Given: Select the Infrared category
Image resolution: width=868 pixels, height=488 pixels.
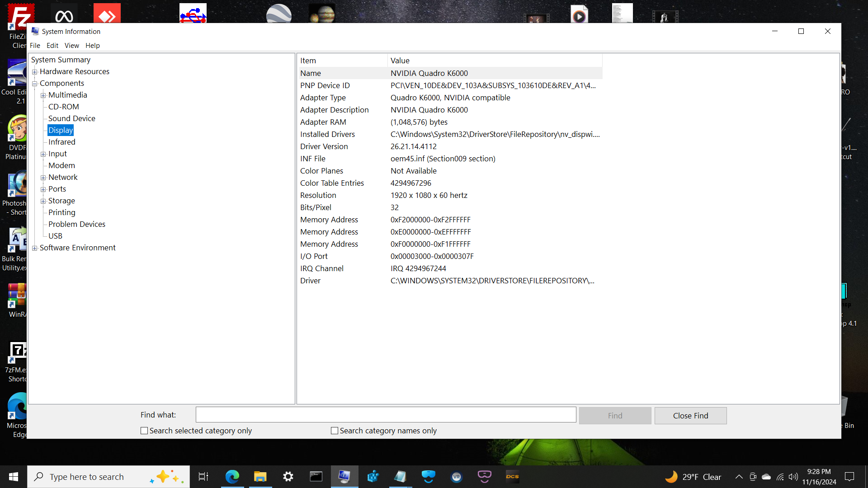Looking at the screenshot, I should 62,142.
